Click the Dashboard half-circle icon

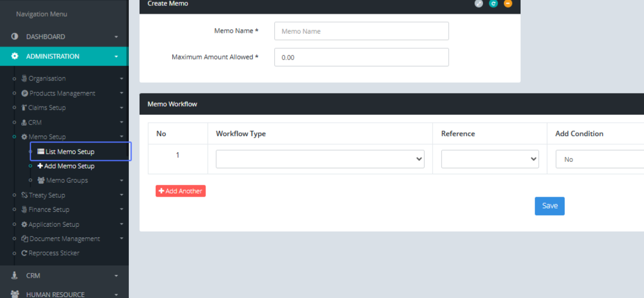[x=14, y=36]
